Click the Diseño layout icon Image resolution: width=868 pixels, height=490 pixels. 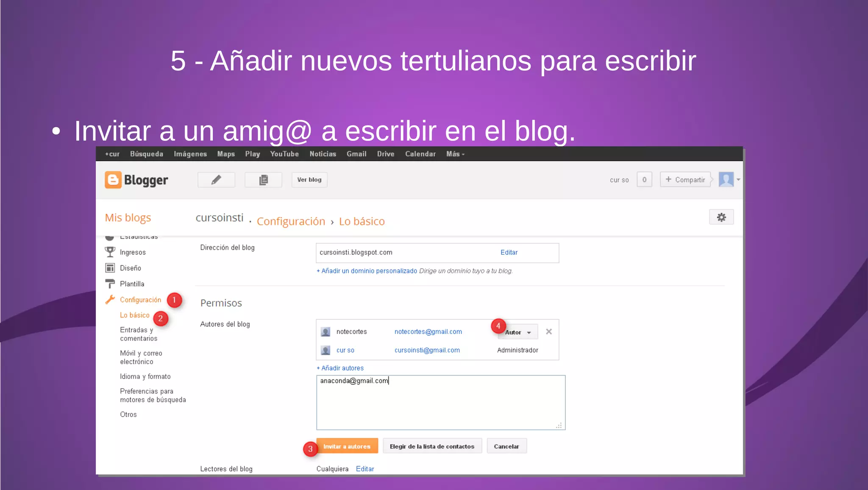coord(110,268)
